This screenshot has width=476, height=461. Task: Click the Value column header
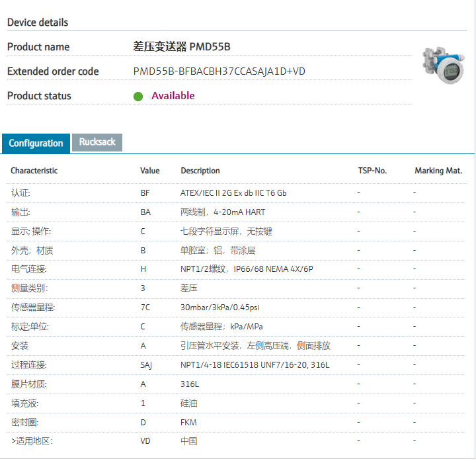point(150,171)
